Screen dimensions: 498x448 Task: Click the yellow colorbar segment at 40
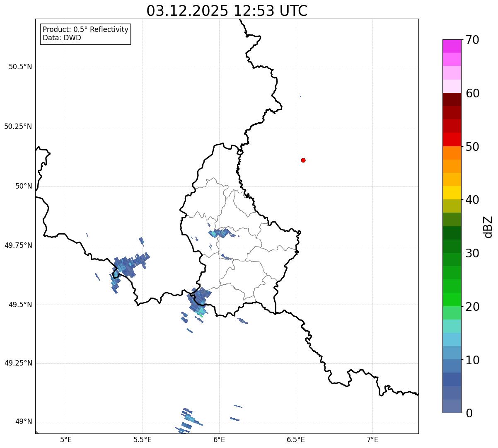(452, 193)
